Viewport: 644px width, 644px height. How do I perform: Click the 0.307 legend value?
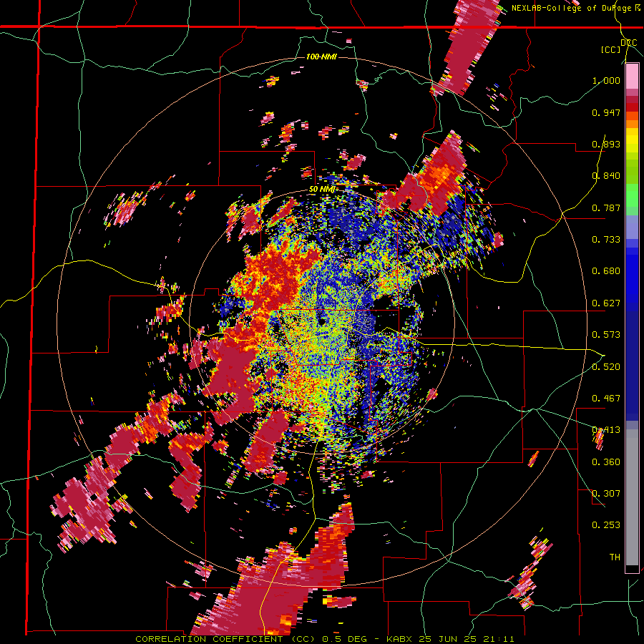pyautogui.click(x=606, y=494)
